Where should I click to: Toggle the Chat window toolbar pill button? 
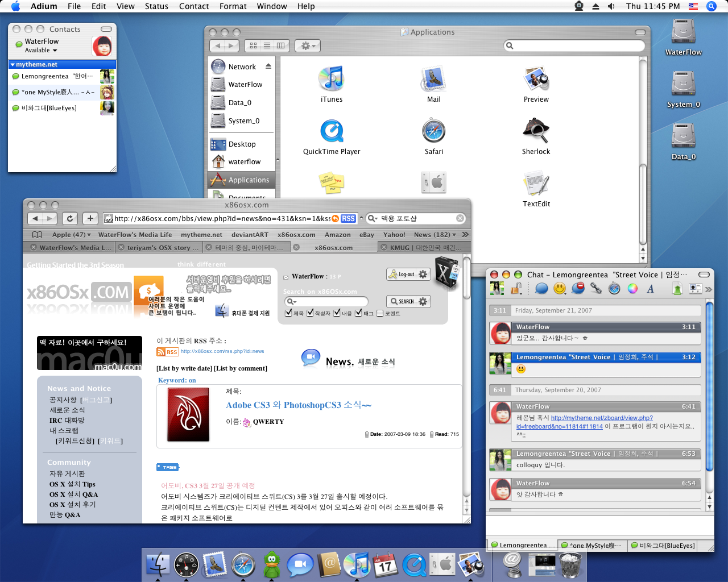pos(704,275)
